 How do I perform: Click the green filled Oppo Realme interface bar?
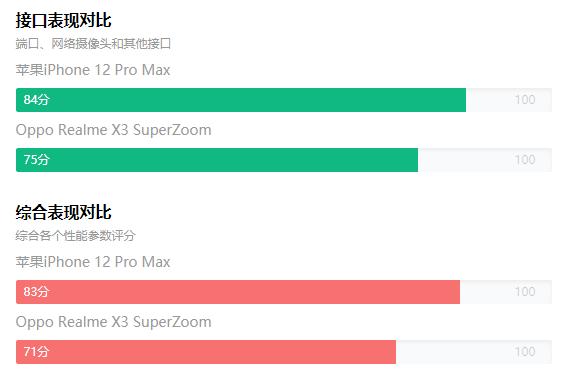pyautogui.click(x=217, y=160)
